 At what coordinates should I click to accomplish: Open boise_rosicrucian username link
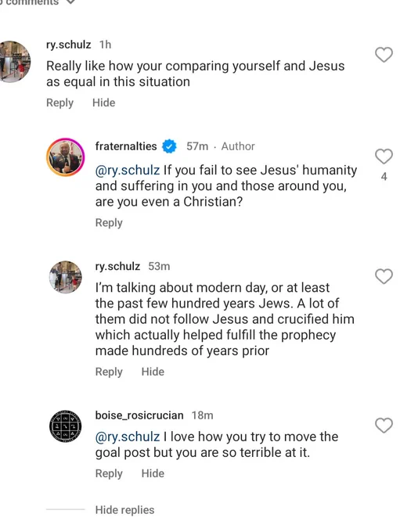coord(139,415)
